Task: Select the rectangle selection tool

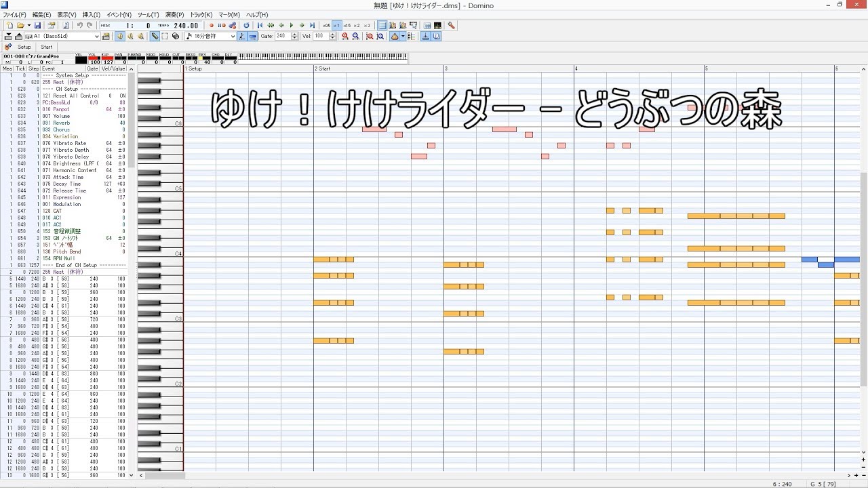Action: [x=165, y=36]
